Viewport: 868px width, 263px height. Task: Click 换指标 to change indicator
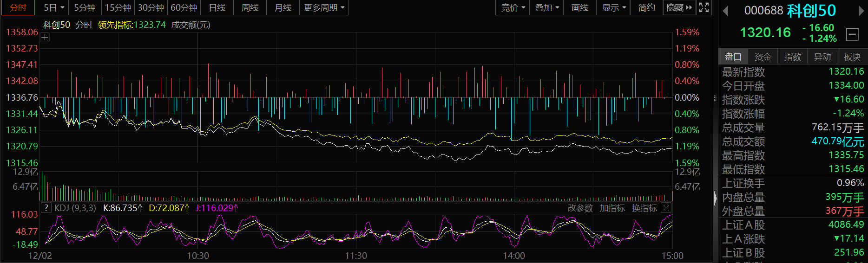[644, 208]
